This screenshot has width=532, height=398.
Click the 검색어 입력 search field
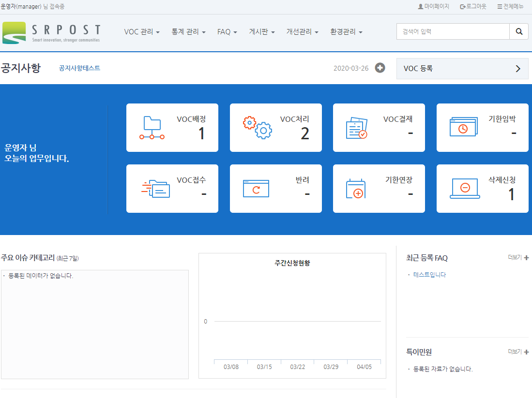click(x=453, y=32)
